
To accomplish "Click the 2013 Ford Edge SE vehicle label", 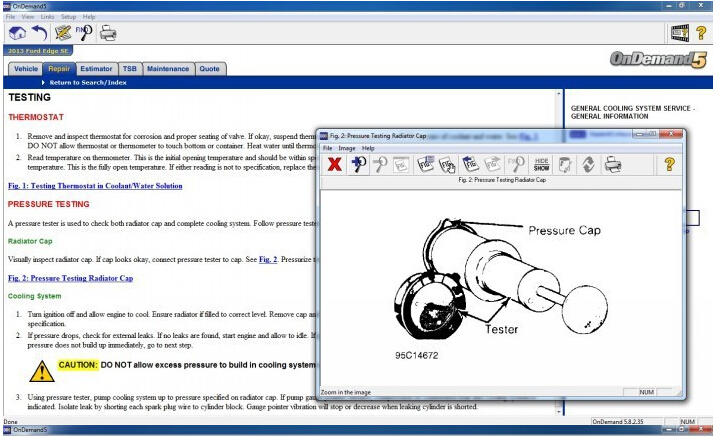I will [38, 51].
